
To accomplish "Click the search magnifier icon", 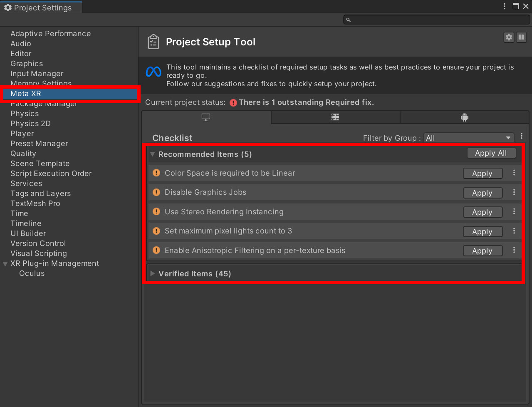I will click(x=349, y=20).
